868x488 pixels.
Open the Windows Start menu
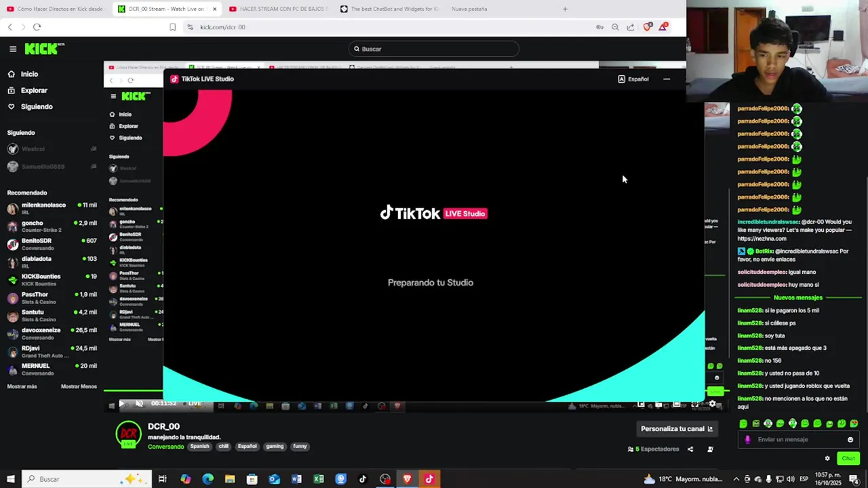point(10,479)
